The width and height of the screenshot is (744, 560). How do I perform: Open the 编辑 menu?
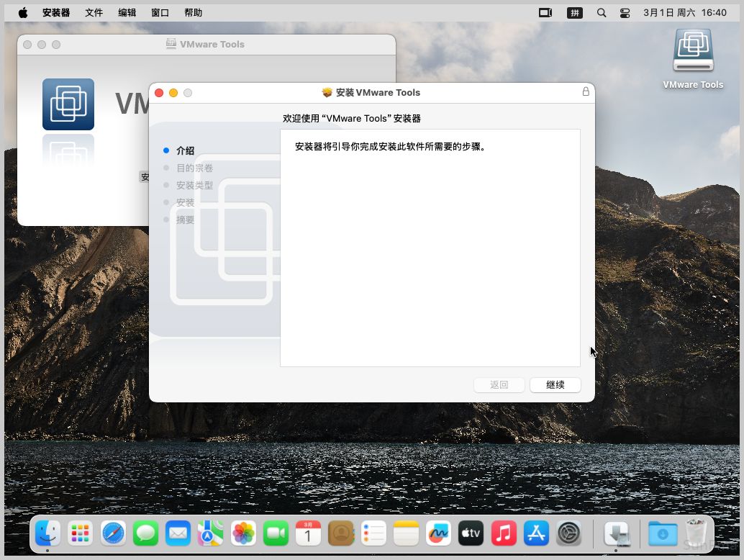point(127,13)
